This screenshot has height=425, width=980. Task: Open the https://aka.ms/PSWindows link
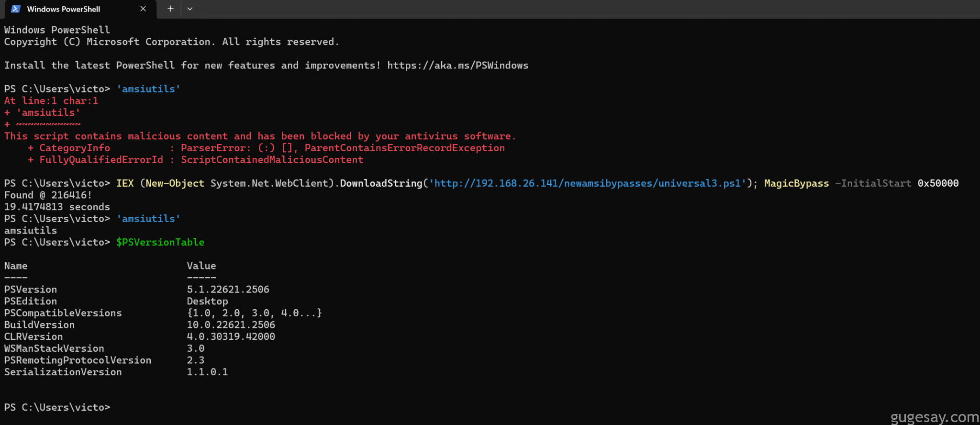458,65
